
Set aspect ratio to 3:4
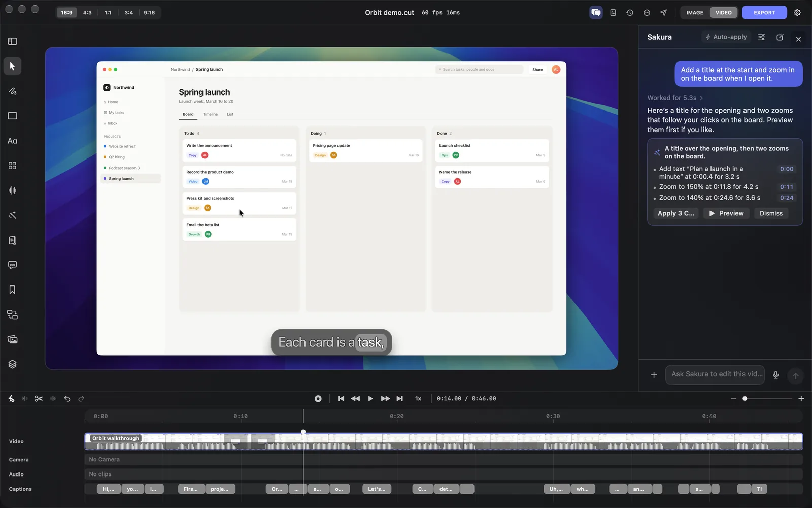tap(129, 13)
